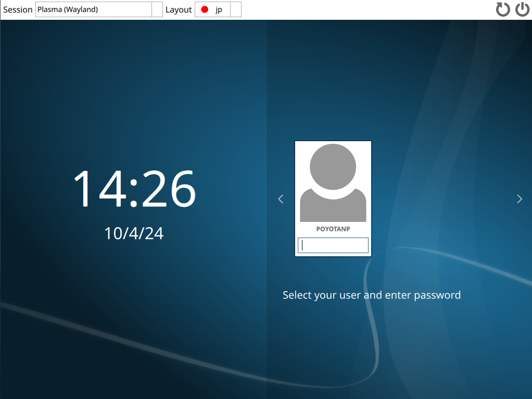Click the user card to select POYOTANP
Viewport: 532px width, 399px height.
tap(333, 198)
